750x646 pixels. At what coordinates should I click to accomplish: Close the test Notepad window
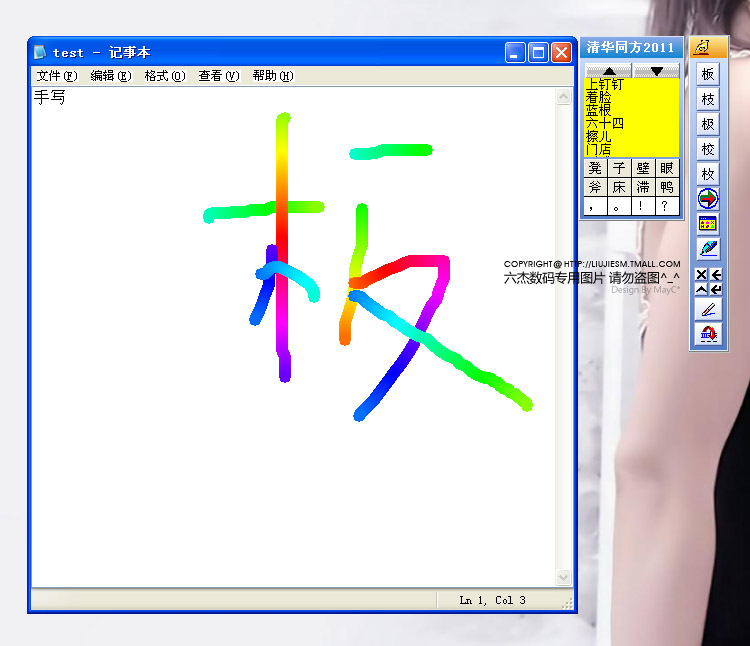pos(562,53)
